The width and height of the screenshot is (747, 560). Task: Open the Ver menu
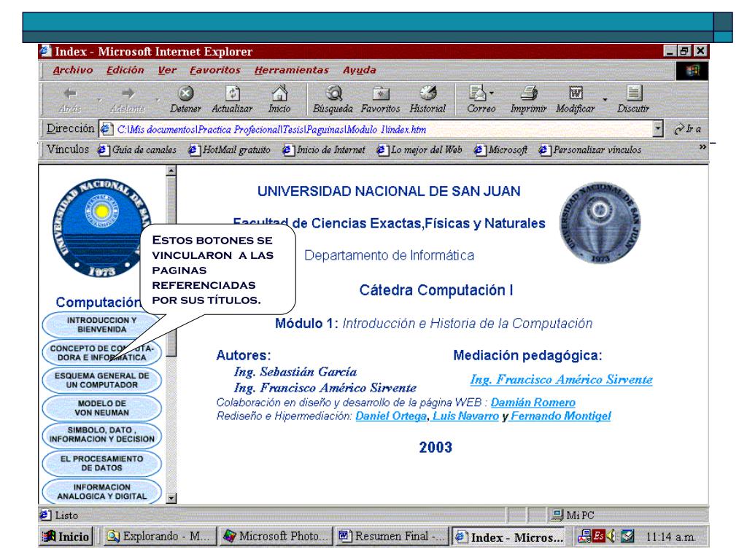[167, 70]
